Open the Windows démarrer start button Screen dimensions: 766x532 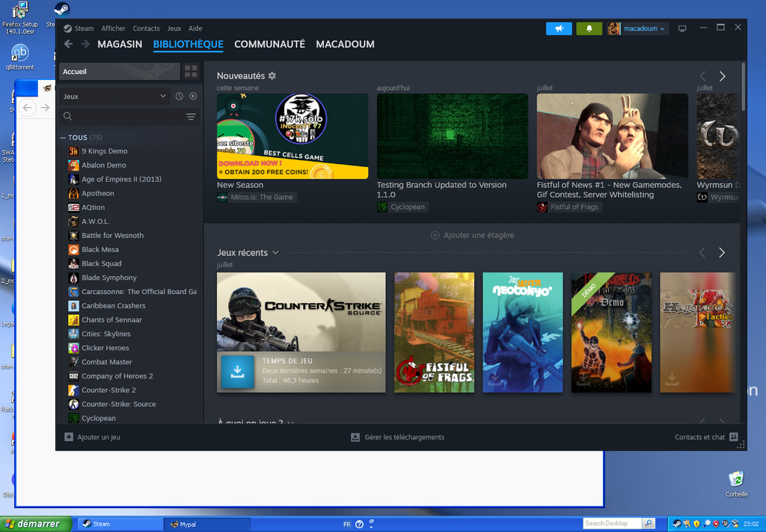click(36, 525)
